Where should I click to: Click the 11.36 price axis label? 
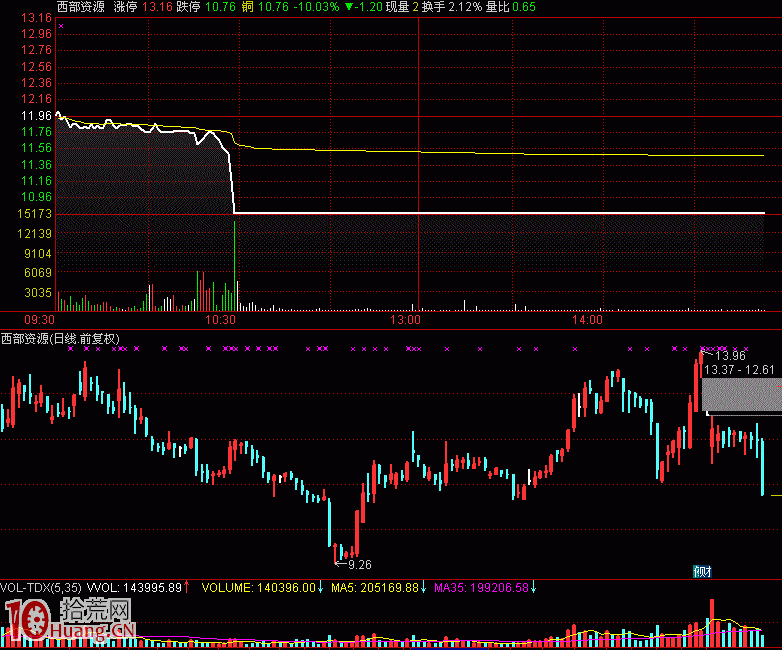pos(36,165)
